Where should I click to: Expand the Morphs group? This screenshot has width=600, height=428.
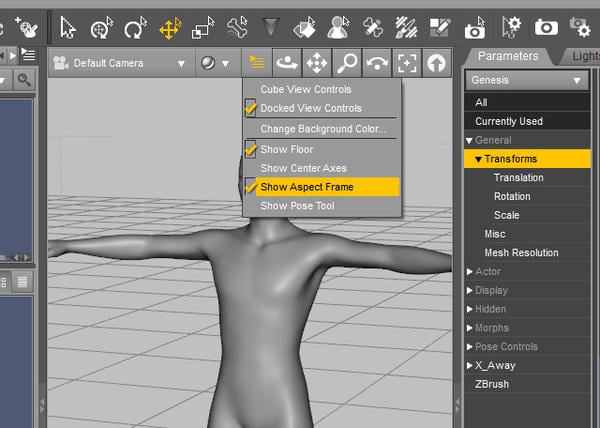point(470,328)
